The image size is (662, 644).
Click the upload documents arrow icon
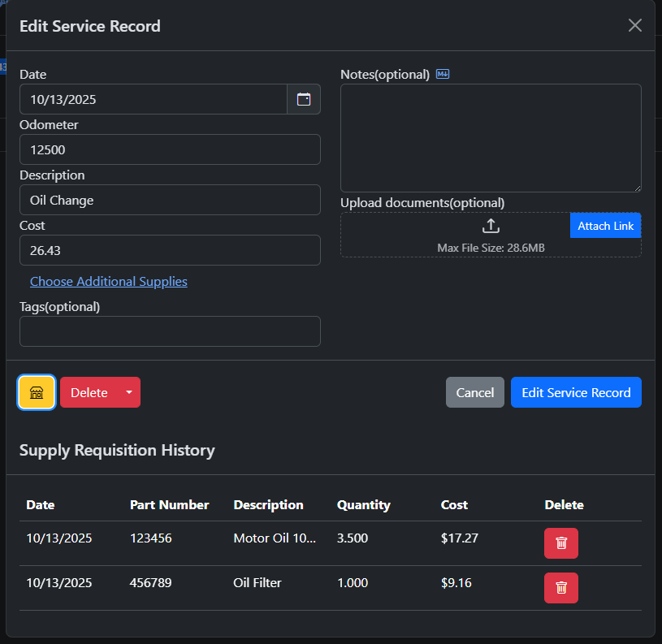coord(491,226)
